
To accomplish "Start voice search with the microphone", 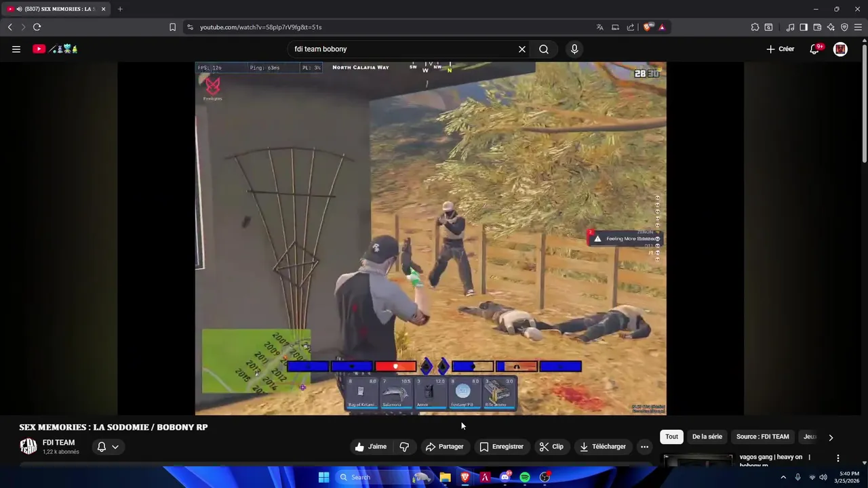I will point(574,49).
